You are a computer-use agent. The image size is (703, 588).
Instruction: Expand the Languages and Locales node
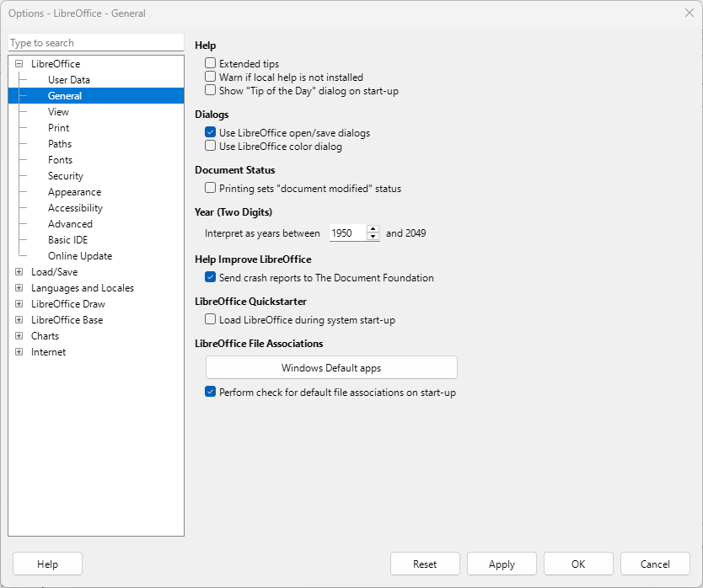[x=19, y=288]
